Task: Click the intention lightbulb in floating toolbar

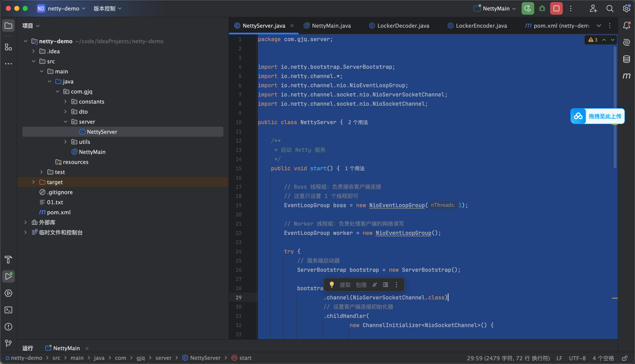Action: click(x=332, y=285)
